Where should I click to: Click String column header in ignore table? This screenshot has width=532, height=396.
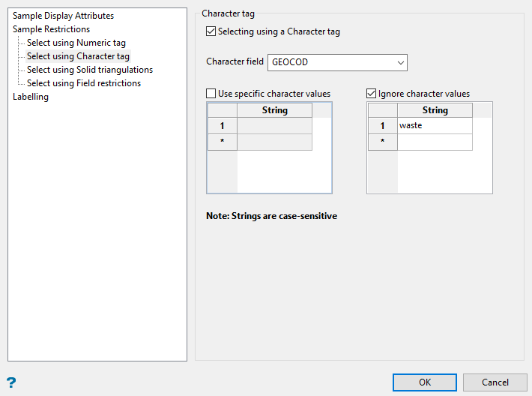[435, 110]
